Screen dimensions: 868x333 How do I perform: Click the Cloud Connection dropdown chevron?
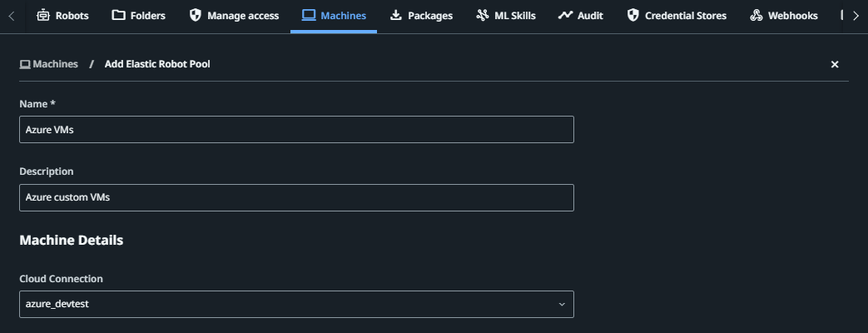pyautogui.click(x=562, y=304)
